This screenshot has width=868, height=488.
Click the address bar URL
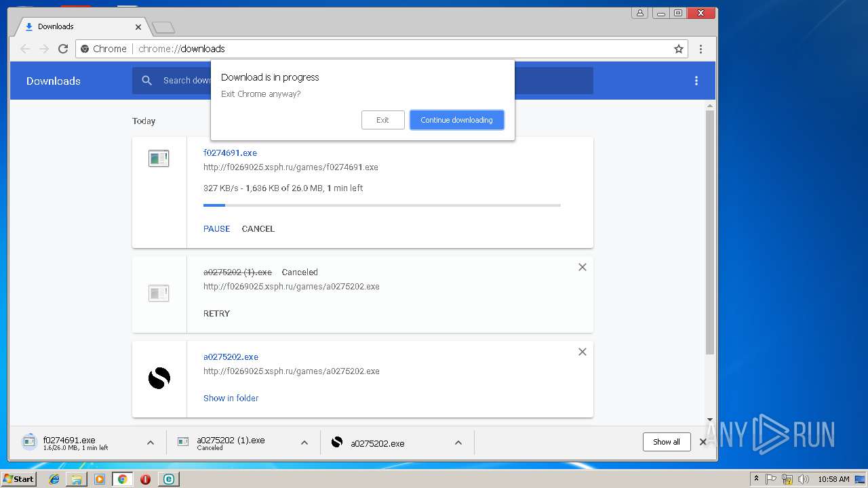point(181,49)
